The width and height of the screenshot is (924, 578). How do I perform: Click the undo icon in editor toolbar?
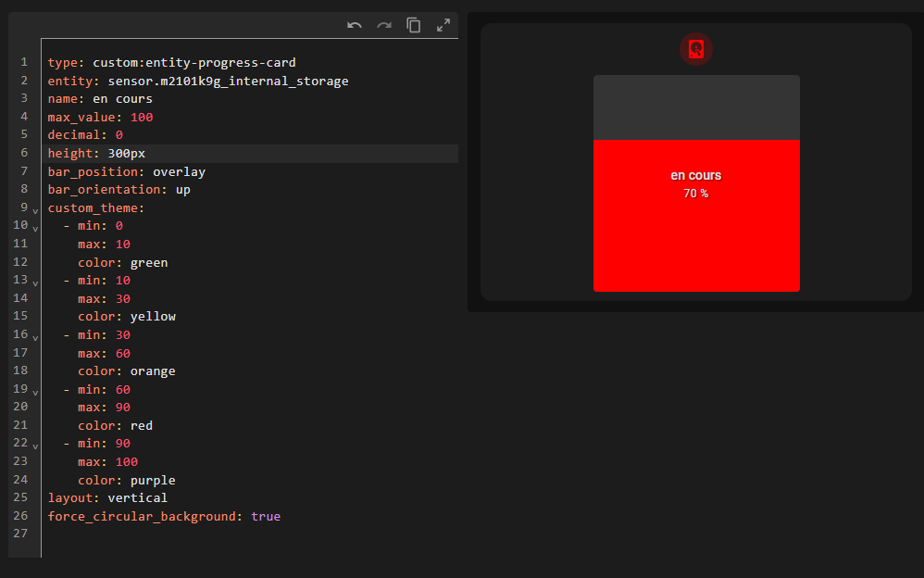[x=355, y=25]
